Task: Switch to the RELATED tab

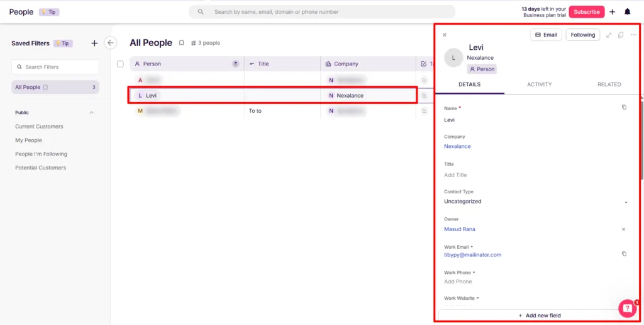Action: click(x=609, y=84)
